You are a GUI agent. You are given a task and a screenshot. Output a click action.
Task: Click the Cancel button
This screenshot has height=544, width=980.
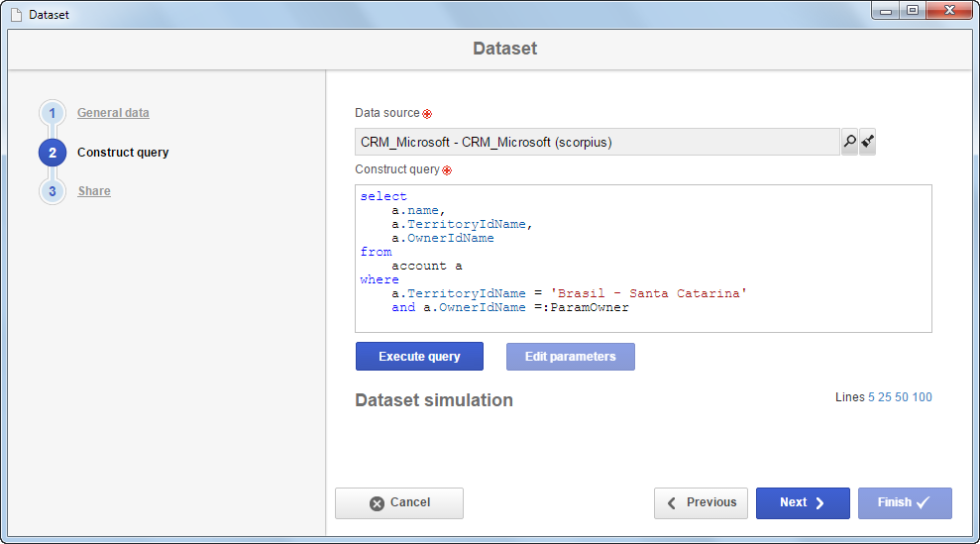[399, 503]
